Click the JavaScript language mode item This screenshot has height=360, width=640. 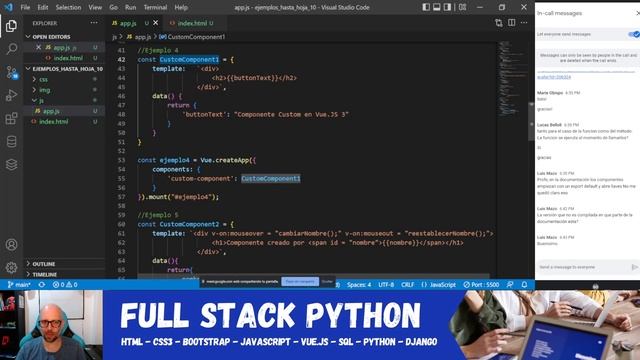(439, 284)
